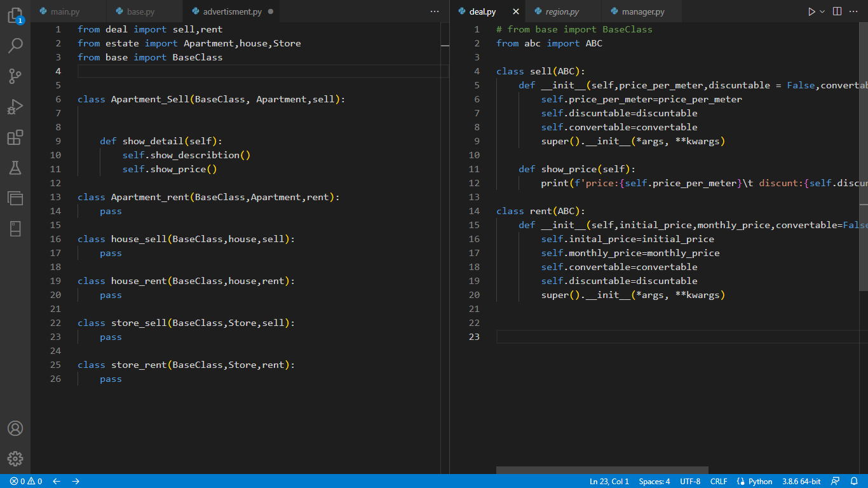Click '# from base import BaseClass' comment

[x=574, y=29]
